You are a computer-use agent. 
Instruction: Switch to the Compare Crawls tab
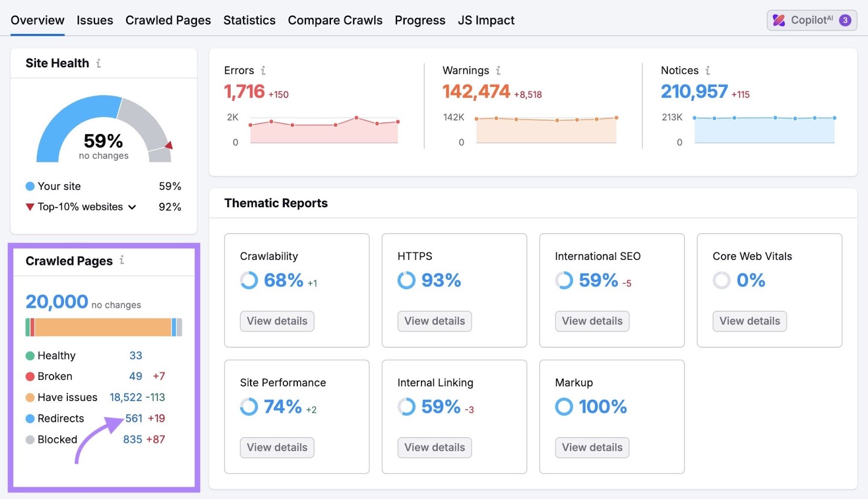coord(335,20)
